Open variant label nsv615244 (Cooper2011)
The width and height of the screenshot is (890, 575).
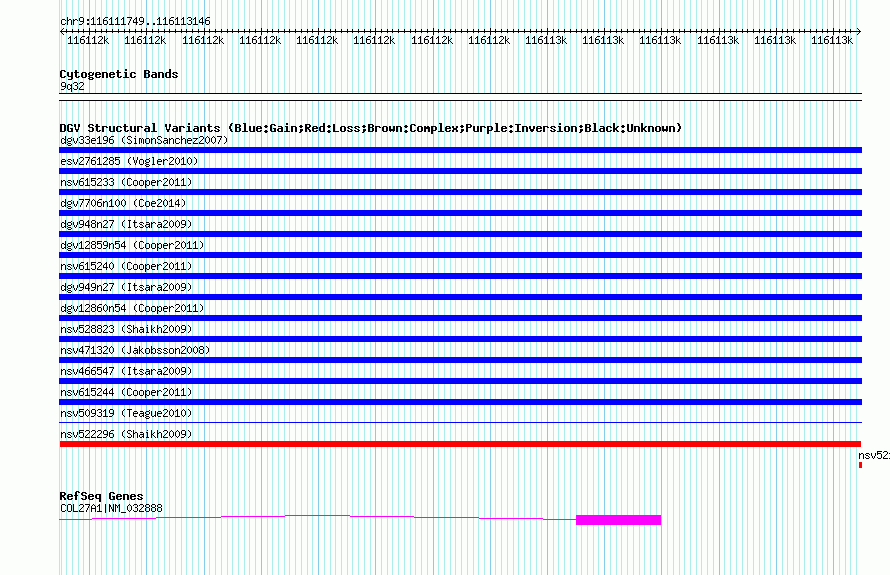click(126, 392)
